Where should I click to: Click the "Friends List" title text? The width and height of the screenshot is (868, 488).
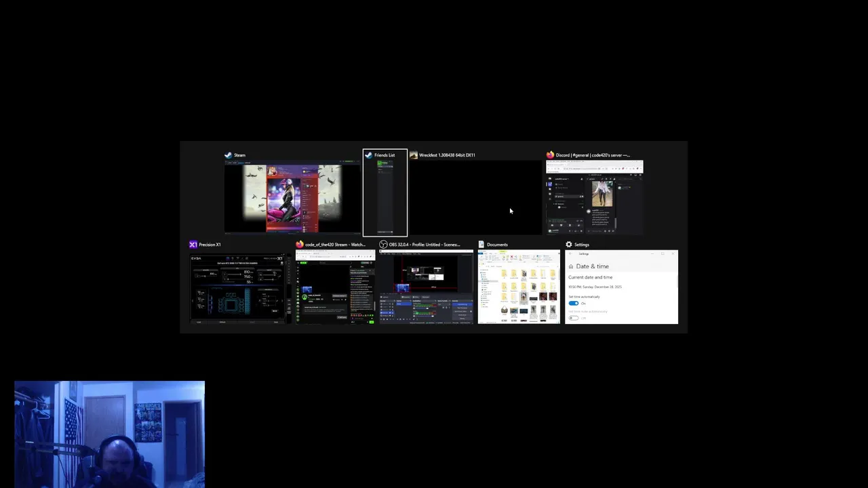[384, 155]
